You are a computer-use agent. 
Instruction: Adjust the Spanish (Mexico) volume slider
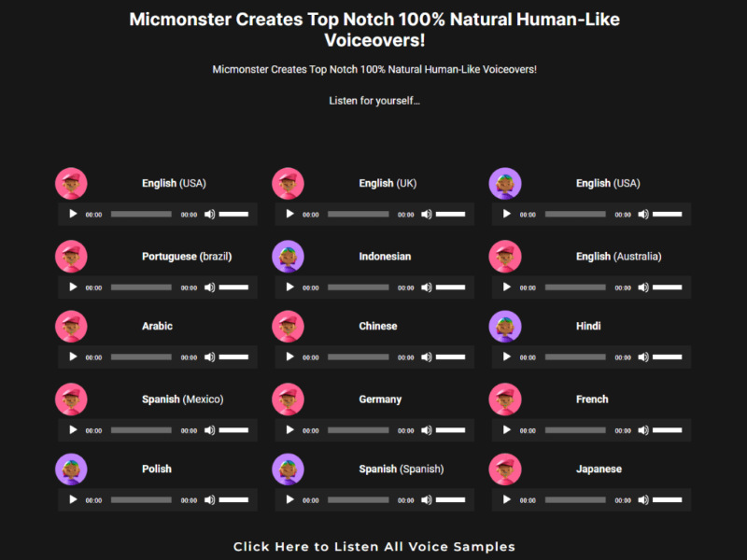tap(233, 430)
